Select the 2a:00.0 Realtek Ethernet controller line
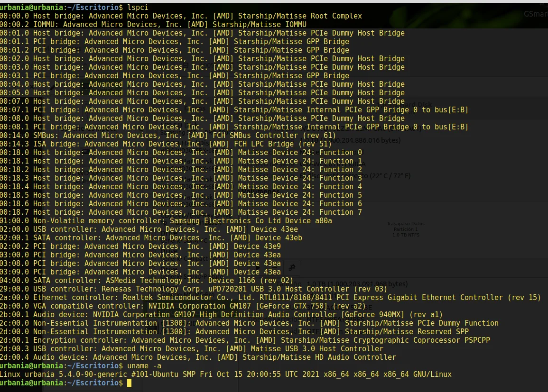 pyautogui.click(x=270, y=298)
